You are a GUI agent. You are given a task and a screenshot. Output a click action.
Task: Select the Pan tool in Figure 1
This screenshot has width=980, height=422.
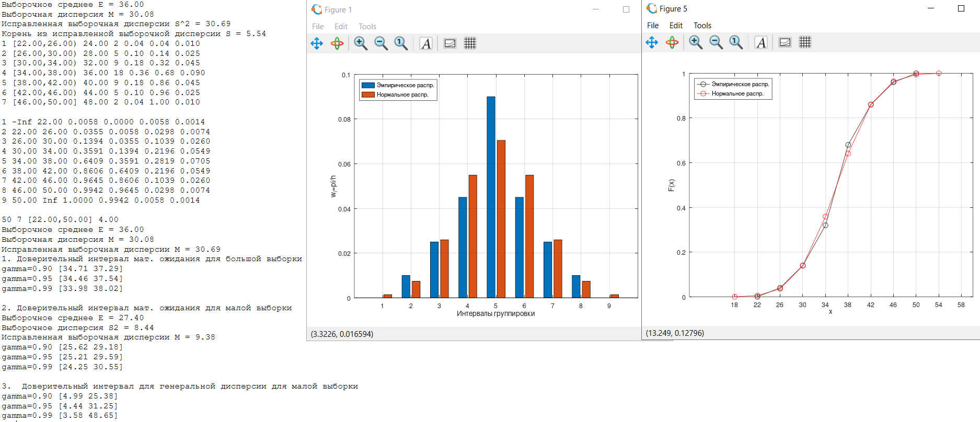click(x=317, y=43)
